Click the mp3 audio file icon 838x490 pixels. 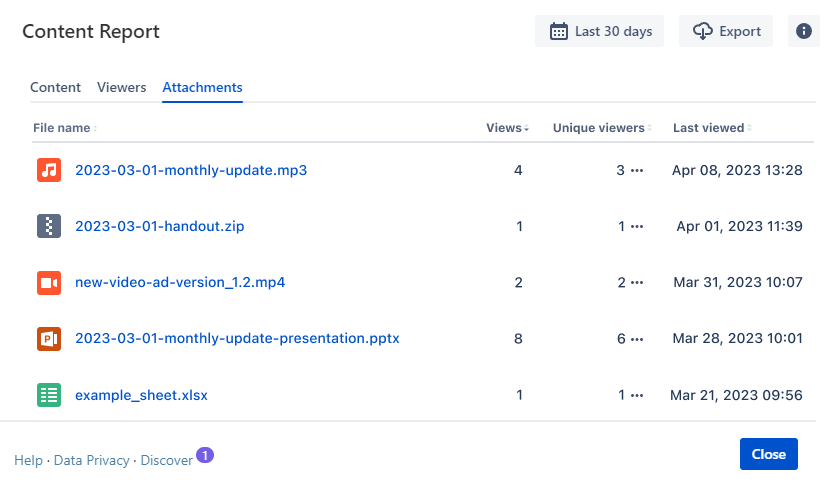[x=49, y=170]
